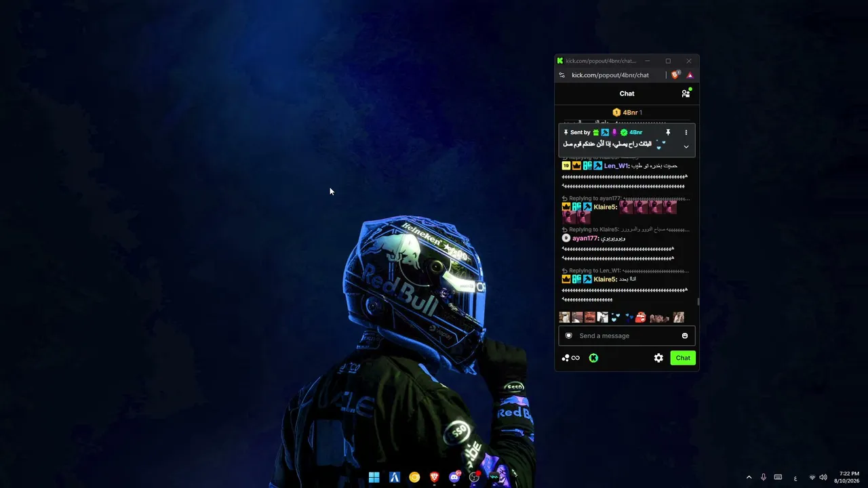Click the shield badge icon in message box

pos(568,335)
